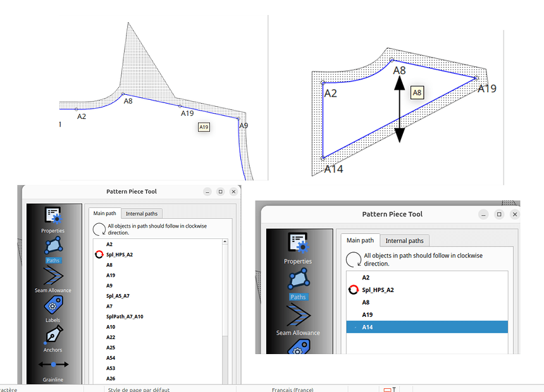Image resolution: width=544 pixels, height=392 pixels.
Task: Switch to Main path tab in left dialog
Action: point(104,213)
